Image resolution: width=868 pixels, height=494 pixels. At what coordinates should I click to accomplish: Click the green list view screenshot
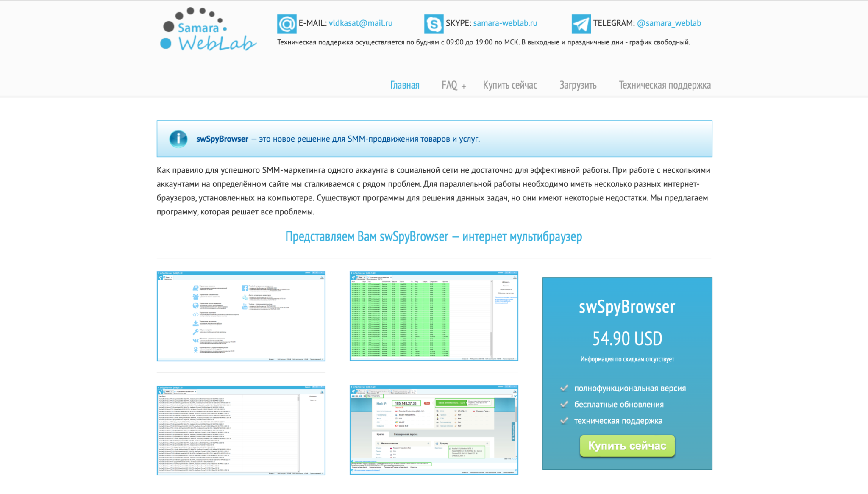[434, 316]
